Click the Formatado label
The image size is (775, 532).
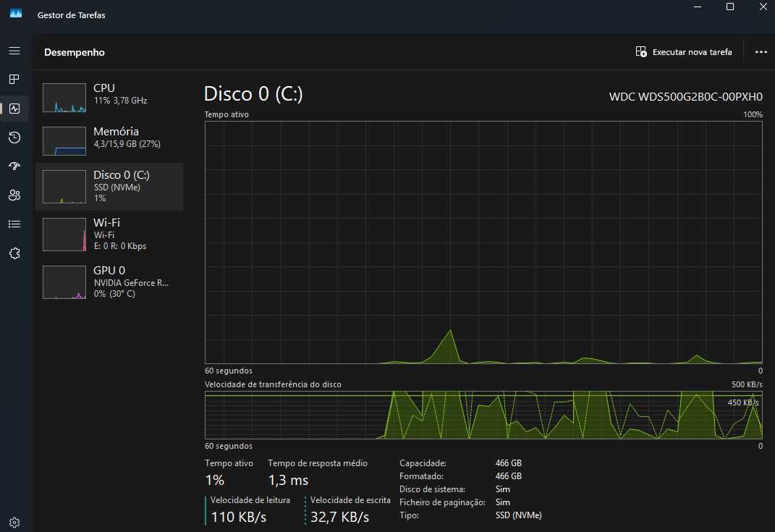pyautogui.click(x=421, y=476)
